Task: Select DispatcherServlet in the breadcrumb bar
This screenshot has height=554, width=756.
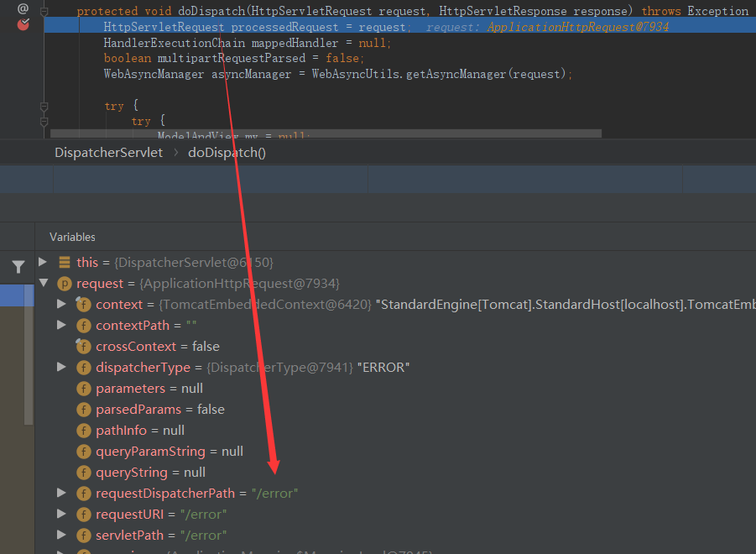Action: coord(108,153)
